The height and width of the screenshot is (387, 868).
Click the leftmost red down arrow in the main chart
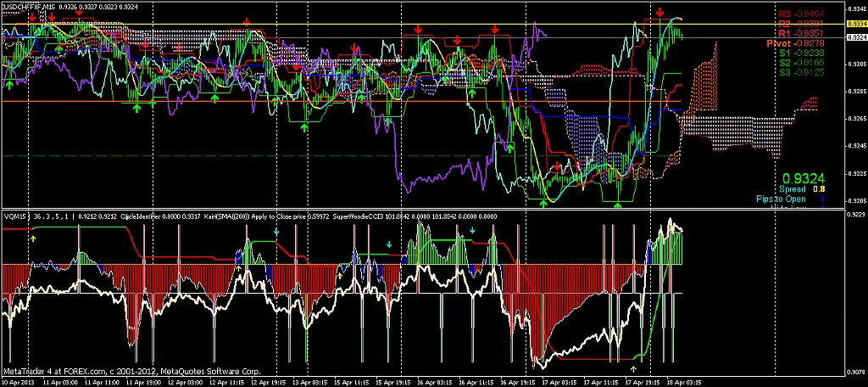click(x=32, y=18)
